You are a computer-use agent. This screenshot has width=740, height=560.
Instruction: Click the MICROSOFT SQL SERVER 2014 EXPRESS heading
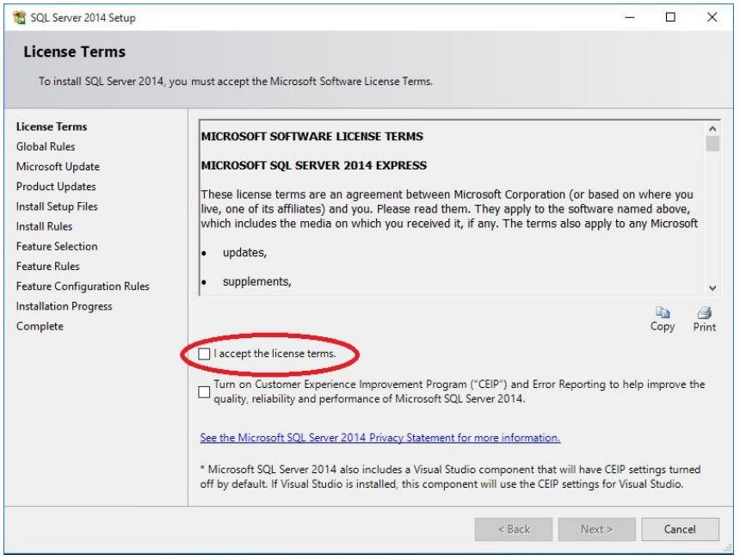pos(313,165)
